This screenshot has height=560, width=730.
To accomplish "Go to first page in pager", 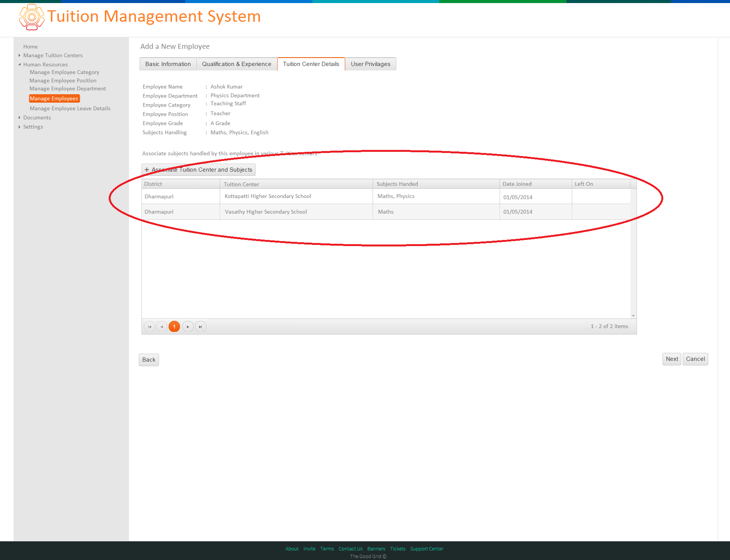I will pyautogui.click(x=150, y=327).
